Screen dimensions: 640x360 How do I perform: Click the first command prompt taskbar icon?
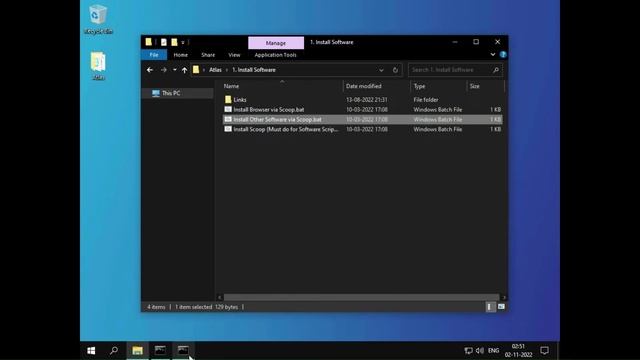(160, 351)
